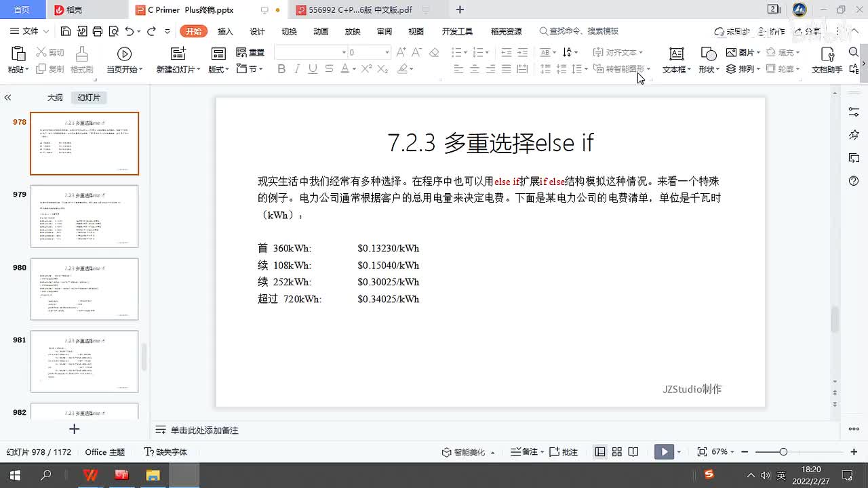This screenshot has height=488, width=868.
Task: Open the Animation (动画) ribbon tab
Action: [x=321, y=31]
